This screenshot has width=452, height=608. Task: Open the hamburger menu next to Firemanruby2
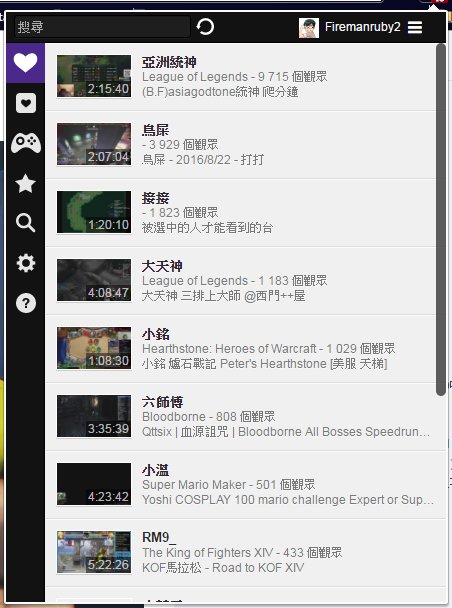[x=415, y=27]
